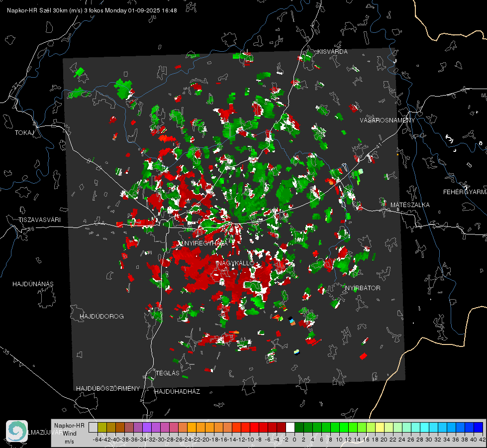Click the radar title text at top
The height and width of the screenshot is (448, 487).
point(92,10)
